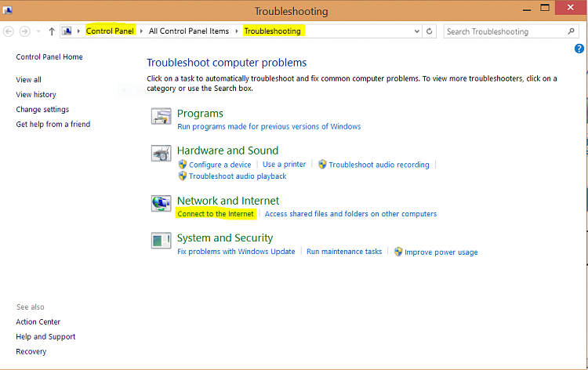Click the Forward navigation arrow
The width and height of the screenshot is (588, 370).
click(25, 31)
